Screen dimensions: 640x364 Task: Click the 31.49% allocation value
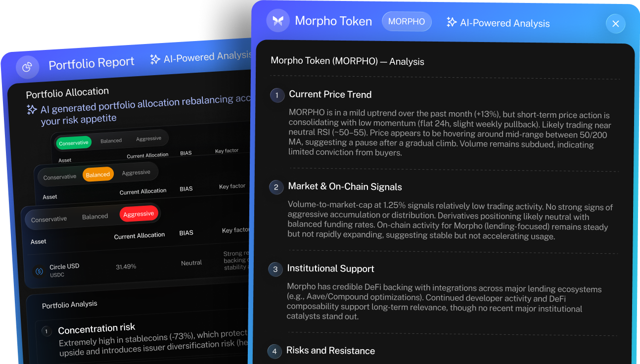(x=126, y=267)
